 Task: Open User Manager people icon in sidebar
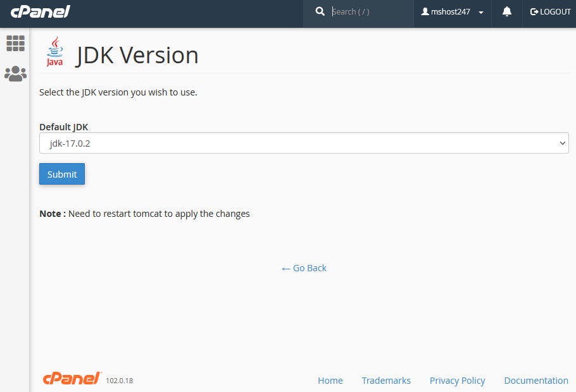[15, 74]
